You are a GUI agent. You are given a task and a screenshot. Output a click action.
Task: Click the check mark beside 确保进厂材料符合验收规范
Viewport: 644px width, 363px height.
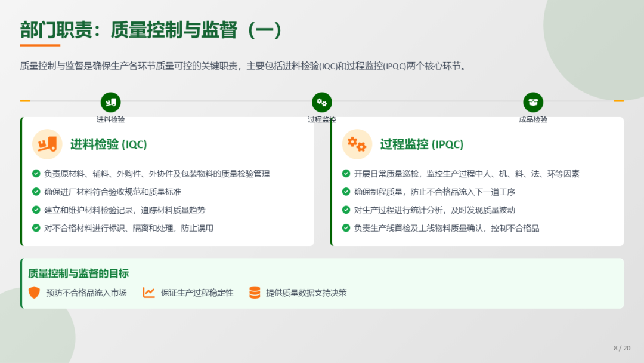(36, 192)
